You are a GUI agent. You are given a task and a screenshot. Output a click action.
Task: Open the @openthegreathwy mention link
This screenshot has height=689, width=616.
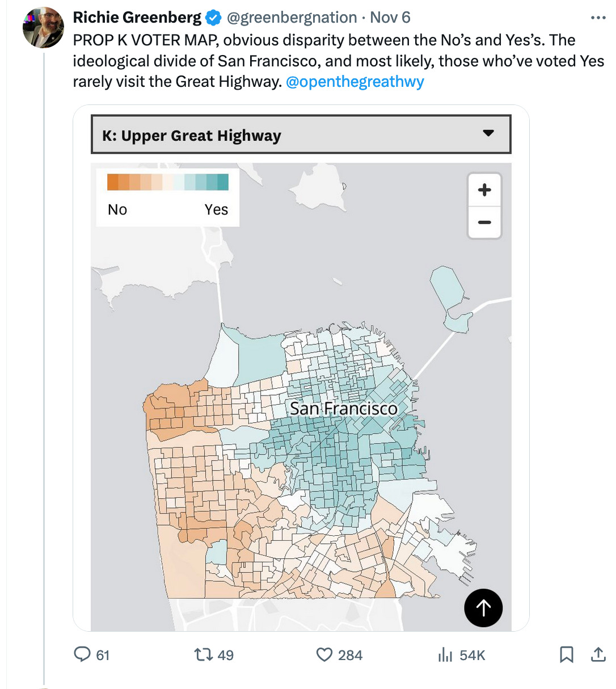click(x=355, y=82)
